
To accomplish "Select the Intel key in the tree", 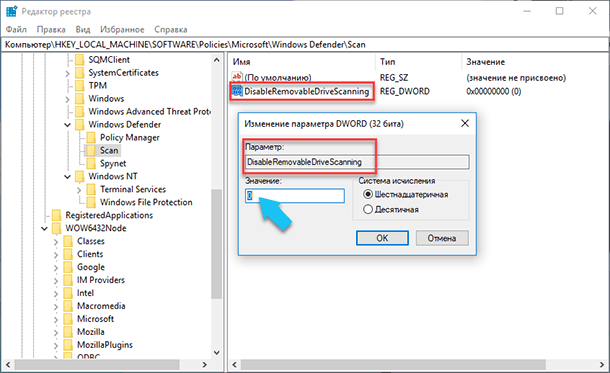I will click(x=85, y=293).
